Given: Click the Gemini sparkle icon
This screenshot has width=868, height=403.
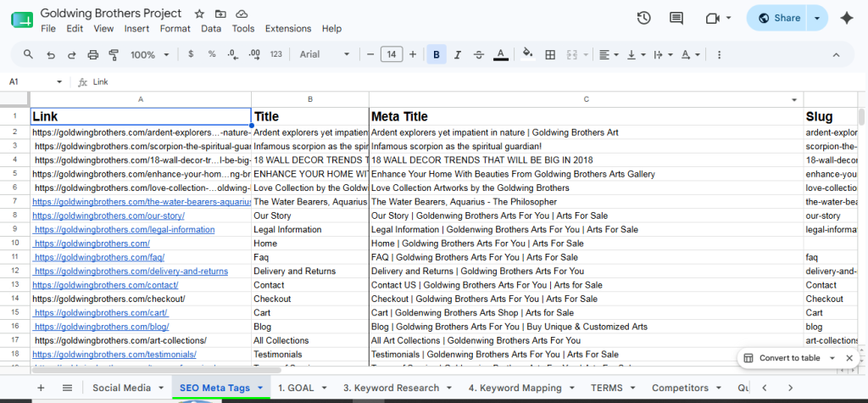Looking at the screenshot, I should coord(847,19).
